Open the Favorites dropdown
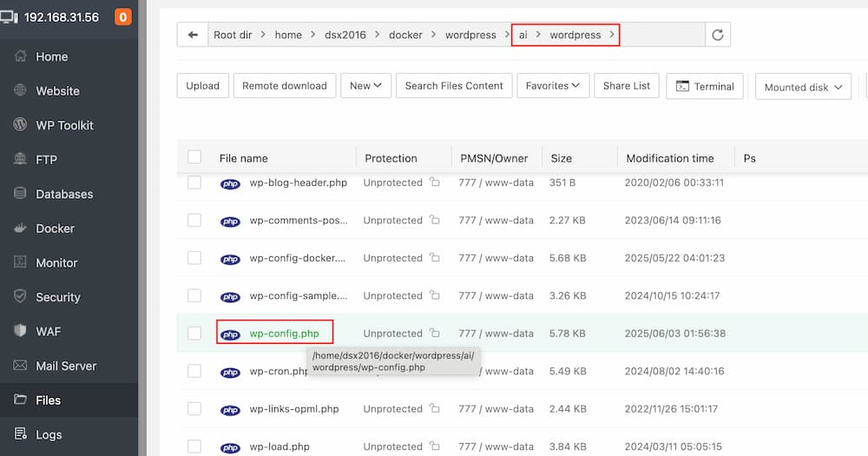The width and height of the screenshot is (868, 456). click(x=553, y=86)
